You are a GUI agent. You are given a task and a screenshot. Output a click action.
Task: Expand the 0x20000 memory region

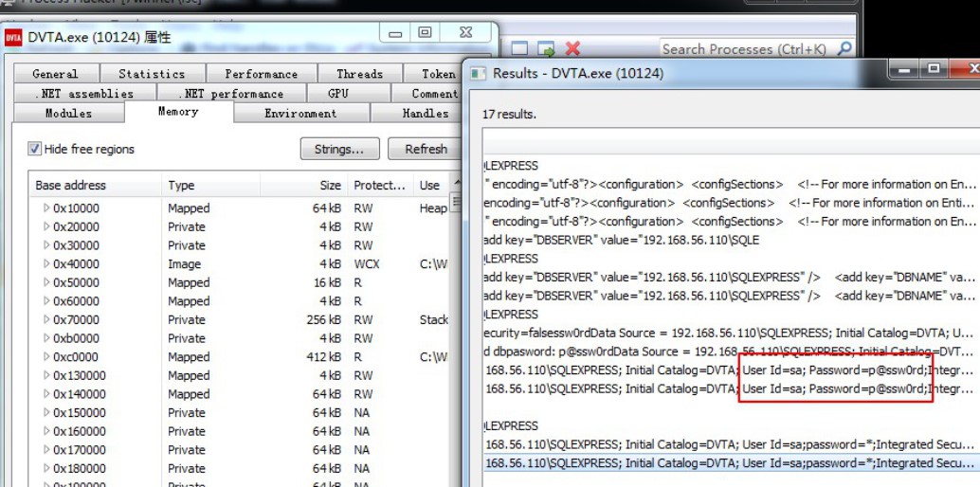pos(46,226)
